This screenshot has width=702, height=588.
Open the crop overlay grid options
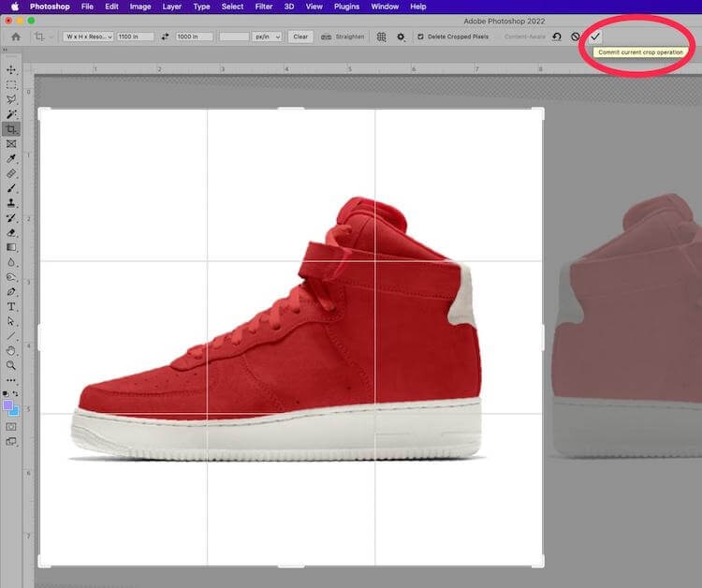[x=381, y=37]
